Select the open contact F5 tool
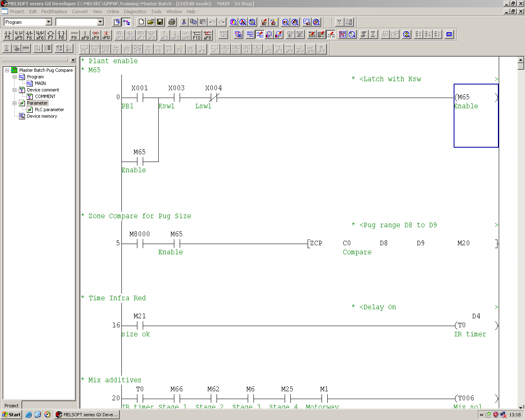The height and width of the screenshot is (420, 525). [7, 34]
